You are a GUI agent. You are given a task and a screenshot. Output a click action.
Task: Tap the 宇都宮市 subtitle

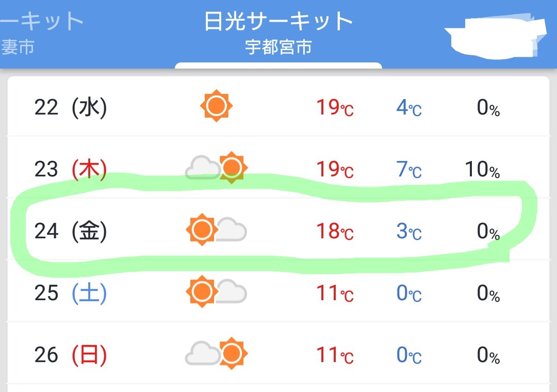pyautogui.click(x=278, y=47)
